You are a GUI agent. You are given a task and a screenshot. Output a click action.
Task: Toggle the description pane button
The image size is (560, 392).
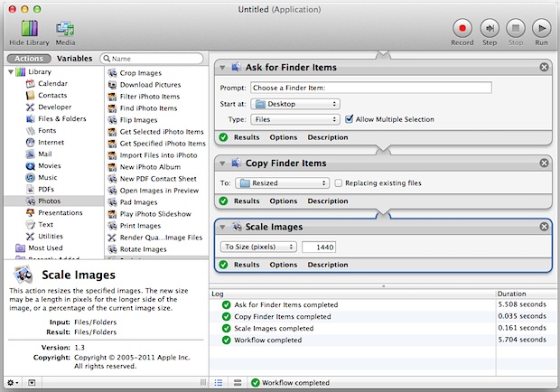(x=32, y=383)
